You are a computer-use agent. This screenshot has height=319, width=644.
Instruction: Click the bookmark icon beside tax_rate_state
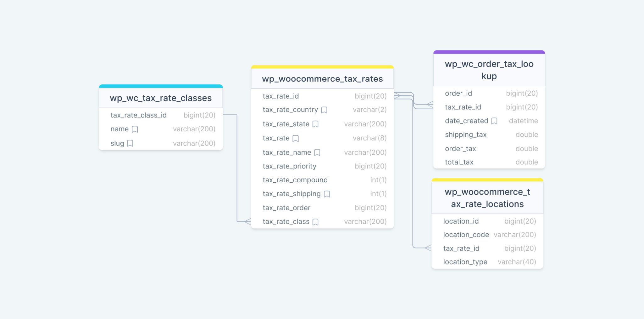(316, 124)
